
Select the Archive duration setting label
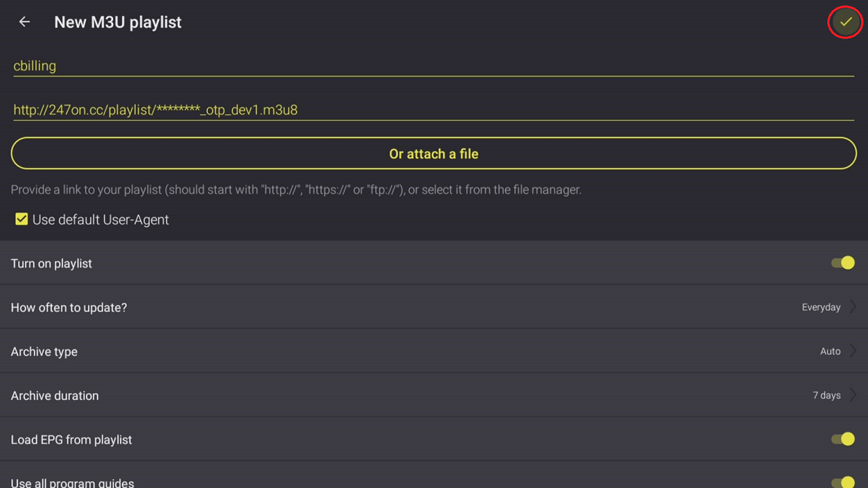pyautogui.click(x=54, y=395)
